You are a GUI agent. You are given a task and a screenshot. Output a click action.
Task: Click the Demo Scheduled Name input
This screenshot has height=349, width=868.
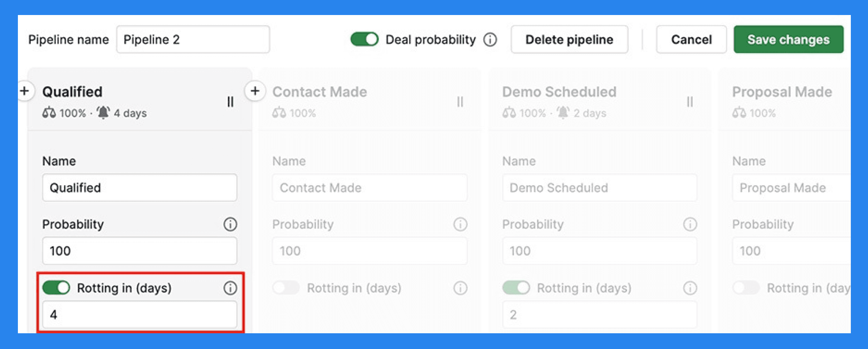point(600,188)
